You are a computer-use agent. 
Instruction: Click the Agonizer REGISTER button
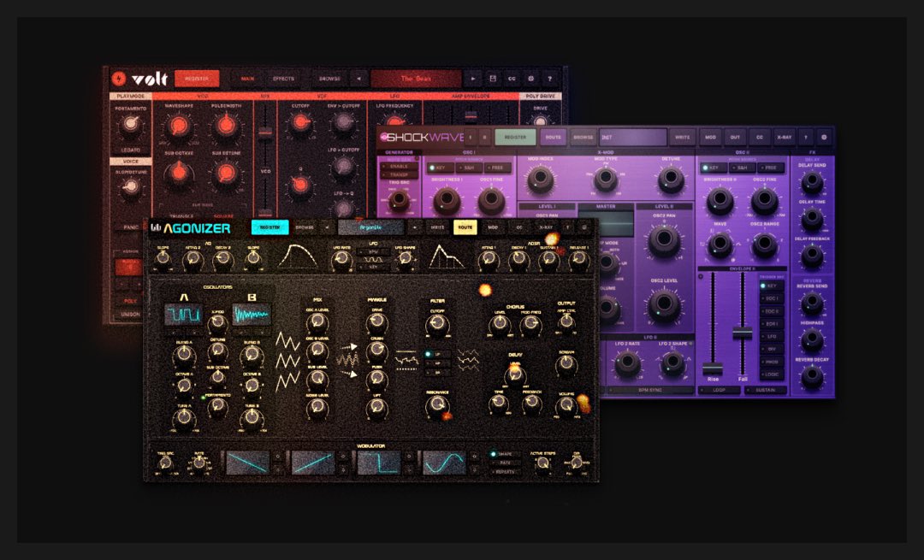tap(269, 227)
